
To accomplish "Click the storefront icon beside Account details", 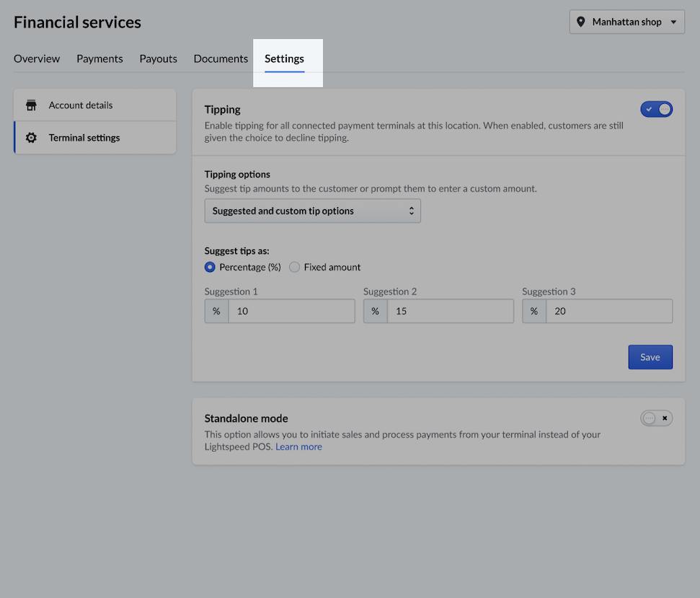I will (31, 105).
